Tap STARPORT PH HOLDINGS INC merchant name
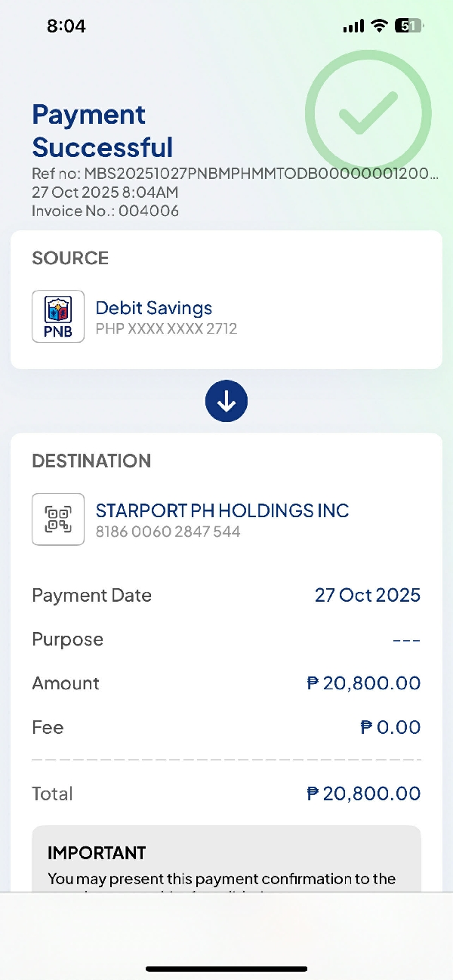Image resolution: width=453 pixels, height=980 pixels. (222, 510)
